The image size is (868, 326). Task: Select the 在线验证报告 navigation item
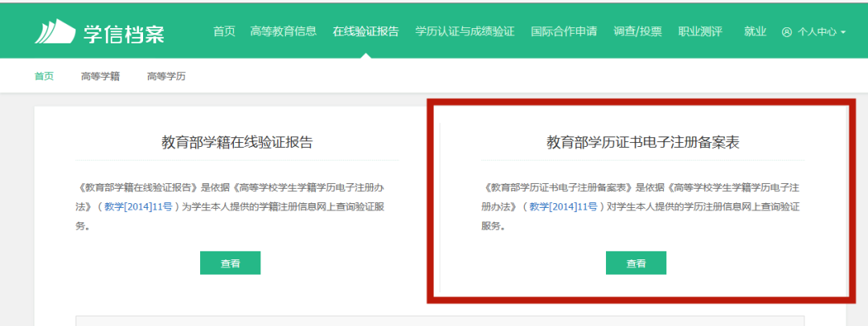coord(366,32)
